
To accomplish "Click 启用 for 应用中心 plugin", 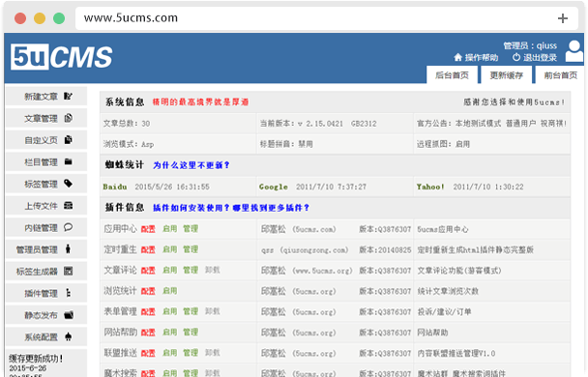I will (x=169, y=228).
